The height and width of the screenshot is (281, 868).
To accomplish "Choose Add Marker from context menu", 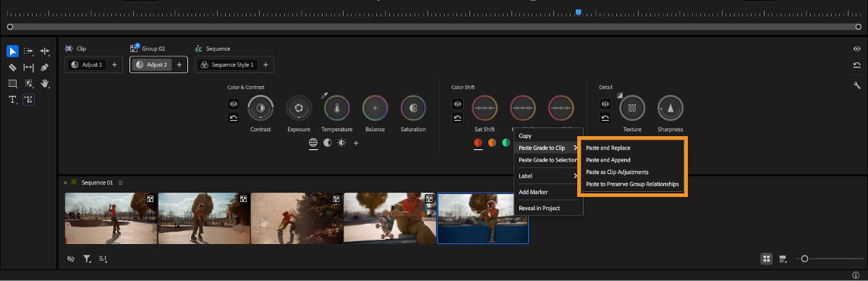I will 548,192.
